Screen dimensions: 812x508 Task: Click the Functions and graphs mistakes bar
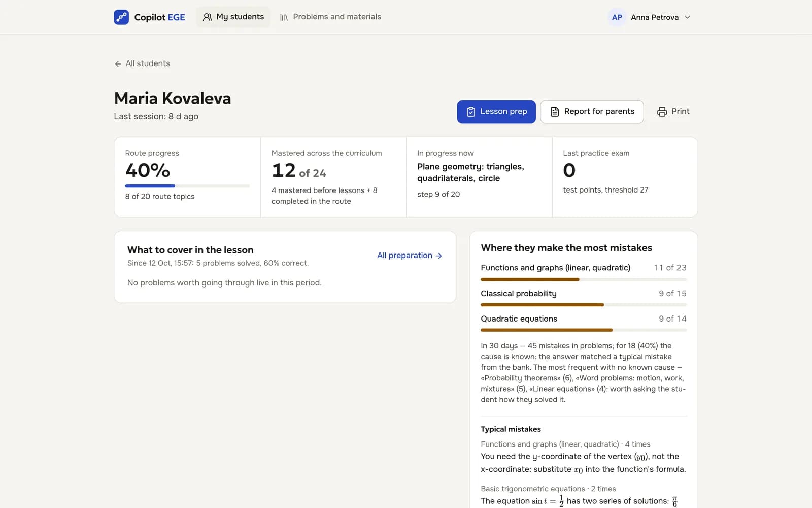[584, 279]
